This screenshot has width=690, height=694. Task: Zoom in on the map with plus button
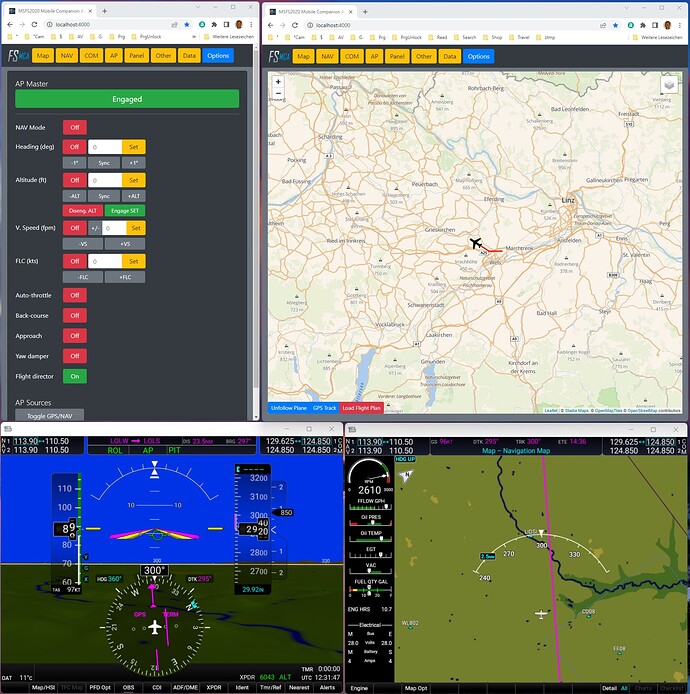(x=278, y=82)
